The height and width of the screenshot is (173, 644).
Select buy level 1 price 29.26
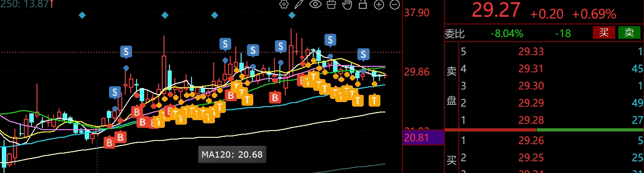click(x=531, y=141)
